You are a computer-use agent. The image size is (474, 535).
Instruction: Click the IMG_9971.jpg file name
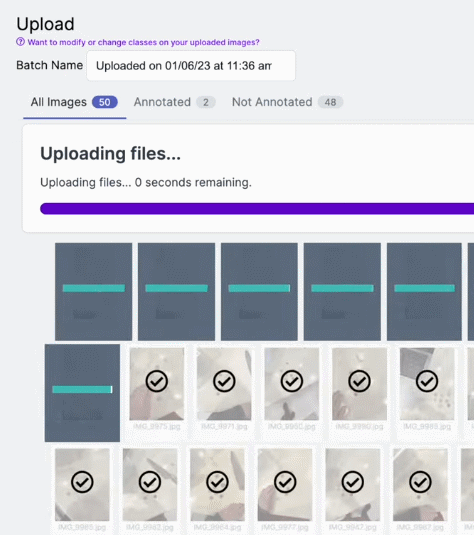[224, 426]
